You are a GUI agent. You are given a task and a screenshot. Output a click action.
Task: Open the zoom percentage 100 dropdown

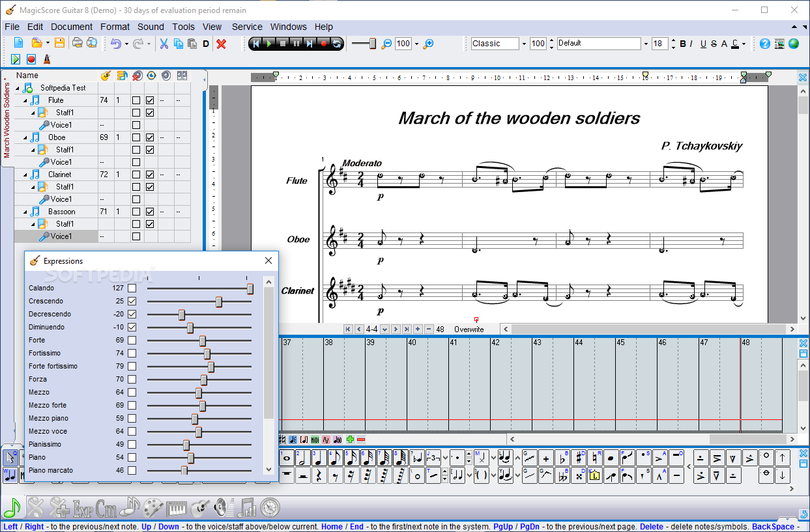(x=417, y=44)
